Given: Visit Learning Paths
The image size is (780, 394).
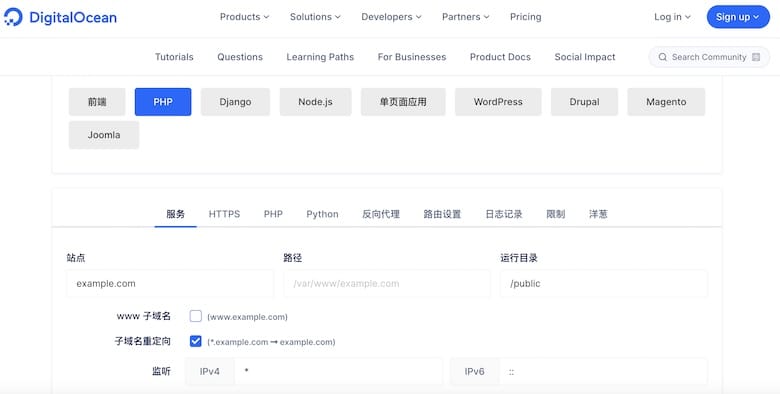Looking at the screenshot, I should coord(320,57).
